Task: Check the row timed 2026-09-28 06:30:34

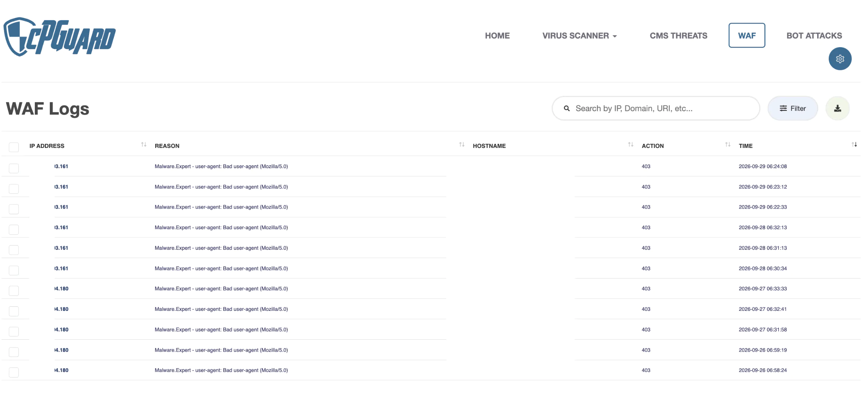Action: click(14, 270)
